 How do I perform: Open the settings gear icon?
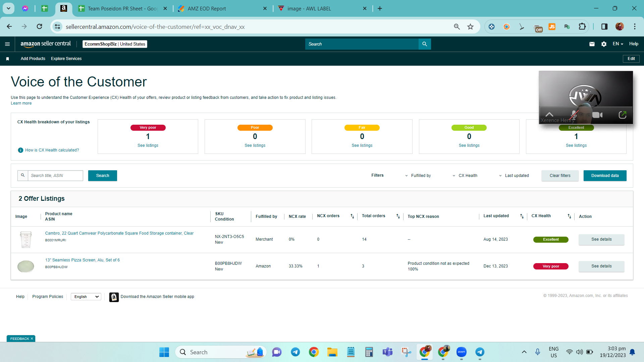coord(604,44)
